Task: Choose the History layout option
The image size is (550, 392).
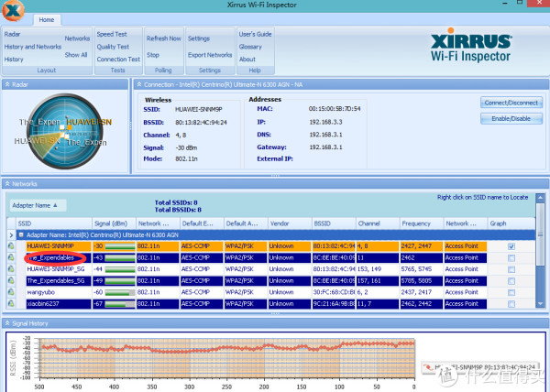Action: click(14, 60)
